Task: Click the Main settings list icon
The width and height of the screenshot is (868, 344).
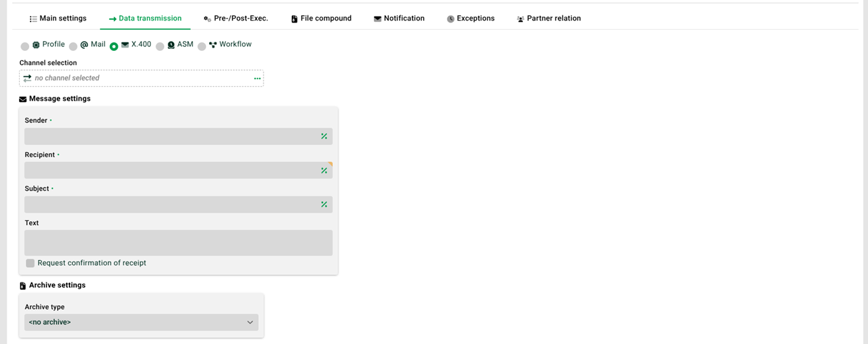Action: (x=33, y=19)
